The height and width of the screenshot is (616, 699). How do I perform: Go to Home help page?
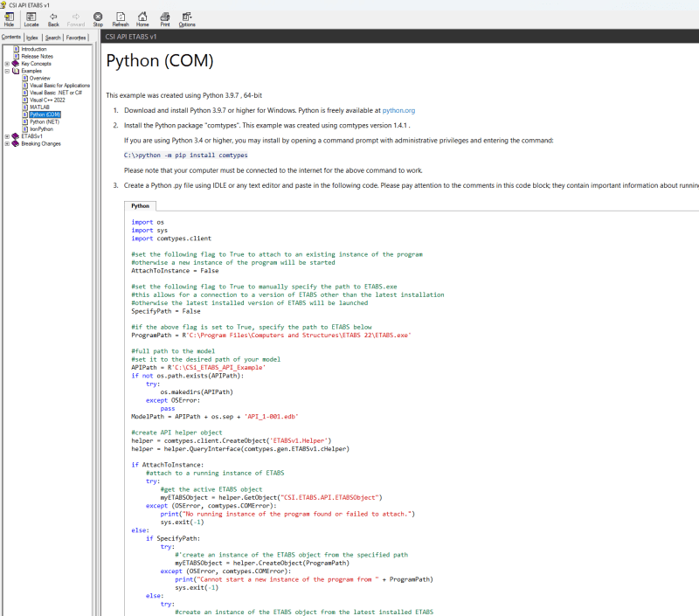click(x=142, y=19)
